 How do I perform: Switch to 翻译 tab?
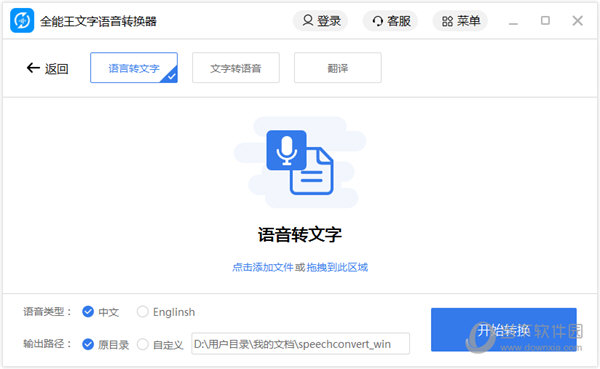[338, 68]
